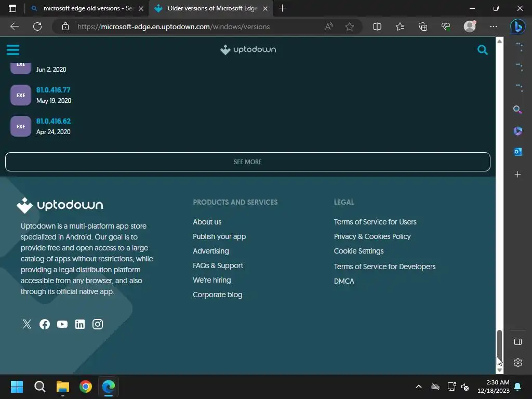The image size is (532, 399).
Task: Open the Edge sidebar search tool
Action: pyautogui.click(x=517, y=109)
